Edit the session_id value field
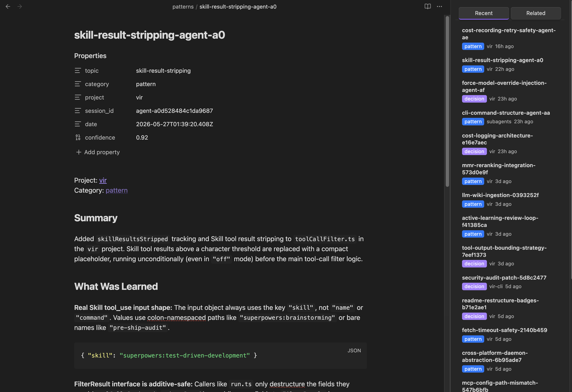Image resolution: width=572 pixels, height=392 pixels. tap(174, 111)
